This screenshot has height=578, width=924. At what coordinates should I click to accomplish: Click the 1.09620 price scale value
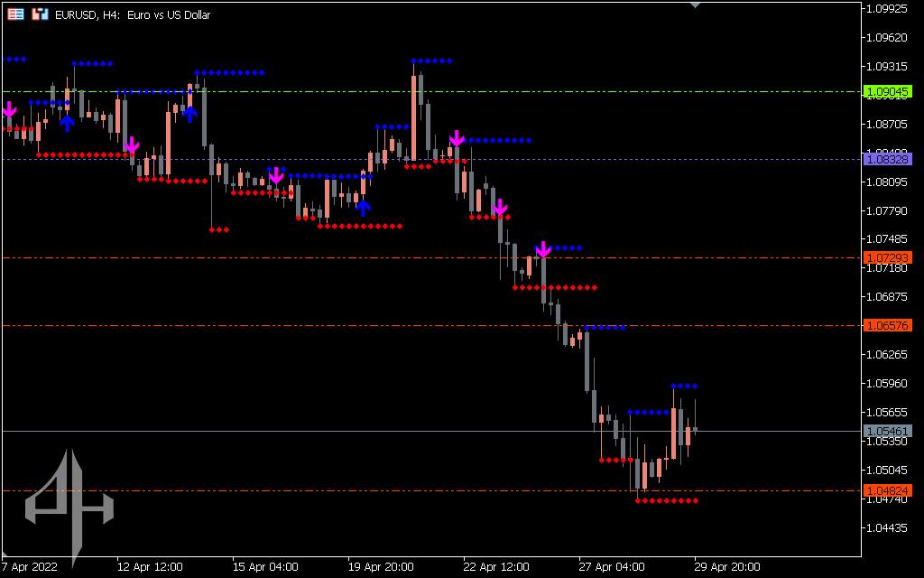(x=886, y=37)
